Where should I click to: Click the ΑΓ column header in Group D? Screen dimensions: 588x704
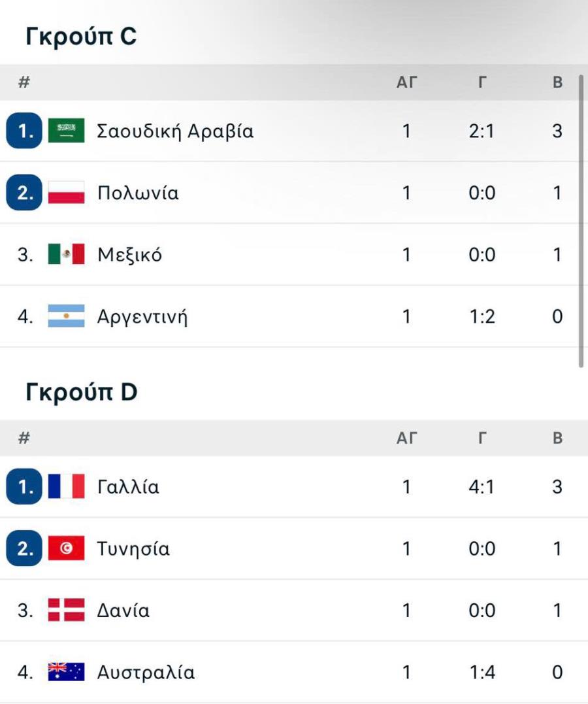(406, 438)
